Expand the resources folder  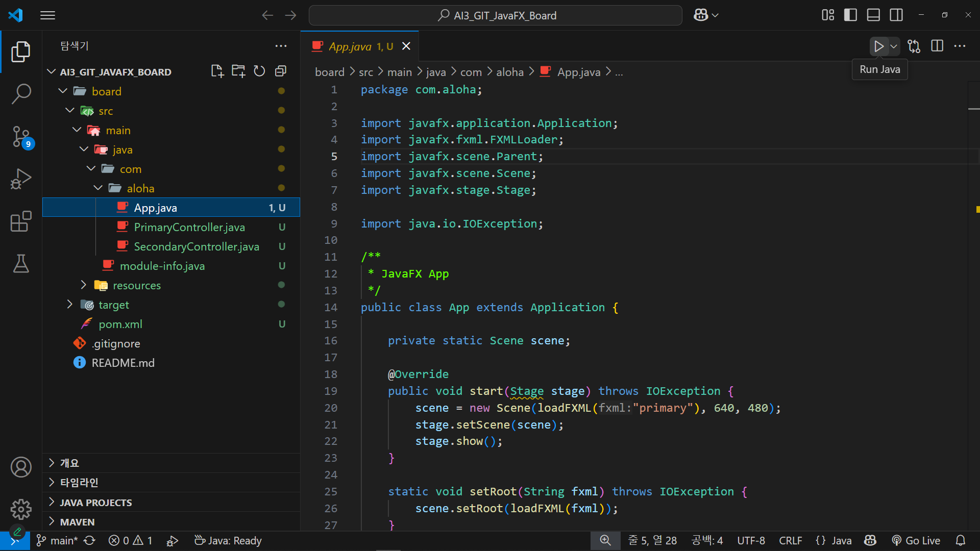pyautogui.click(x=84, y=285)
